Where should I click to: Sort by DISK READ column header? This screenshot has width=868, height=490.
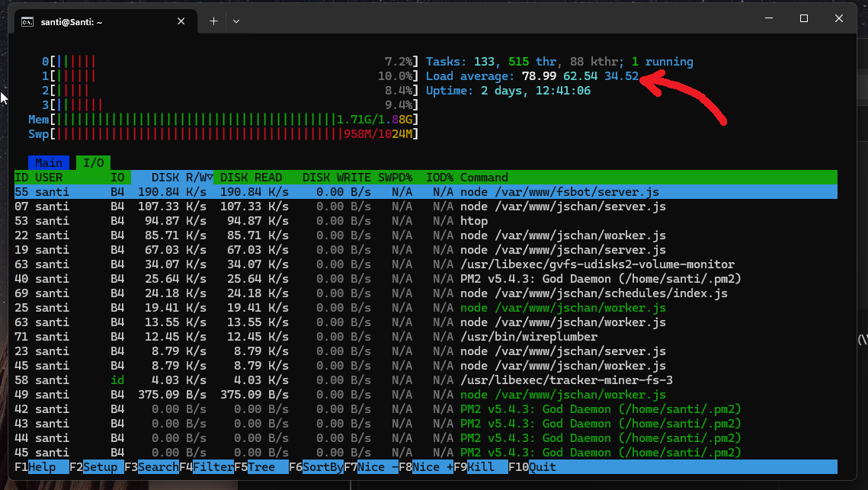point(251,178)
